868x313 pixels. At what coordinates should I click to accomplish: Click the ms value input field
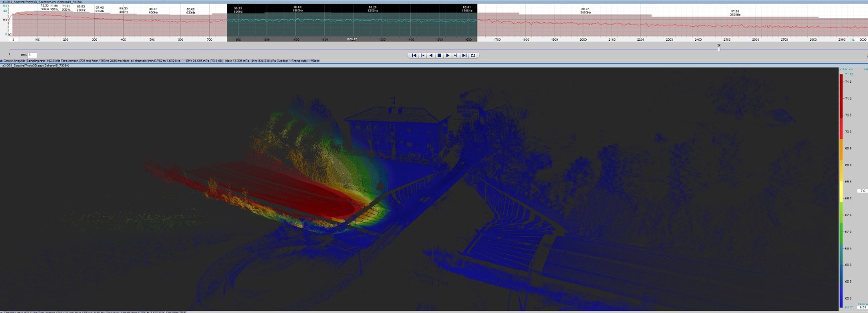coord(32,55)
